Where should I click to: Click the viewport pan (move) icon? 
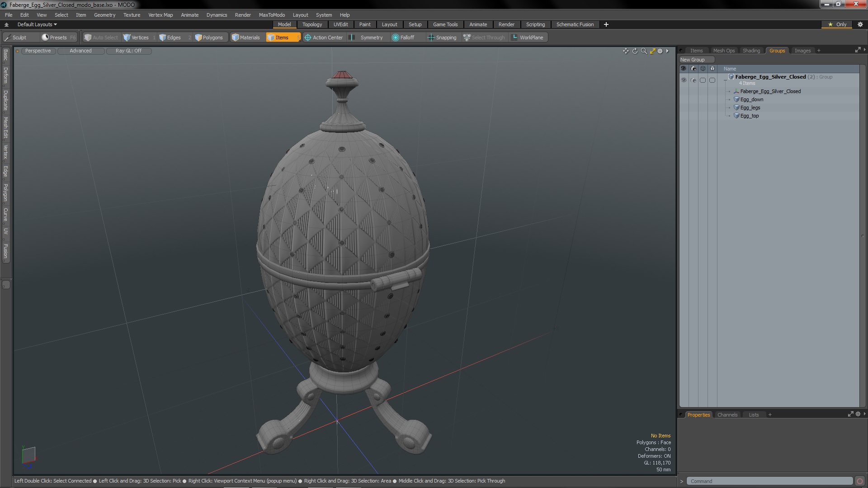coord(626,51)
